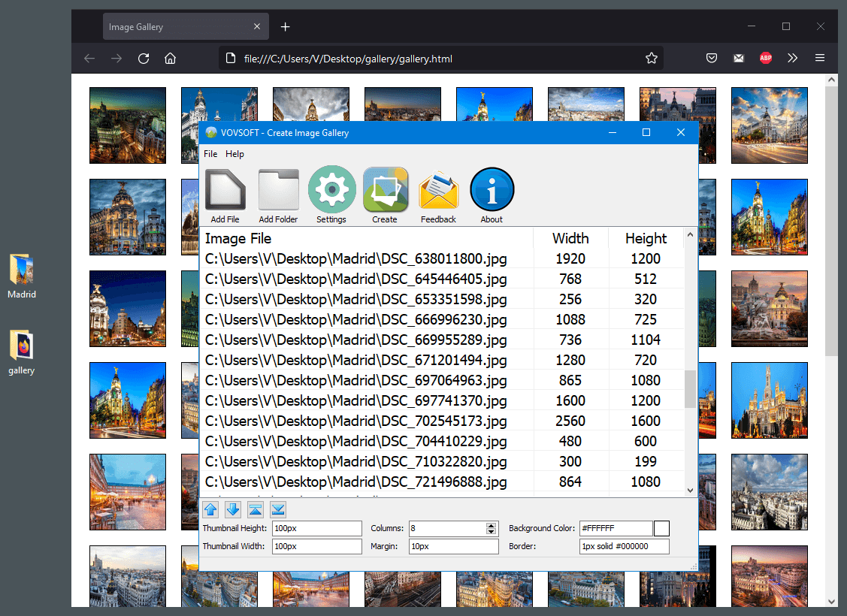Viewport: 847px width, 616px height.
Task: Bookmark the gallery page via star icon
Action: point(652,58)
